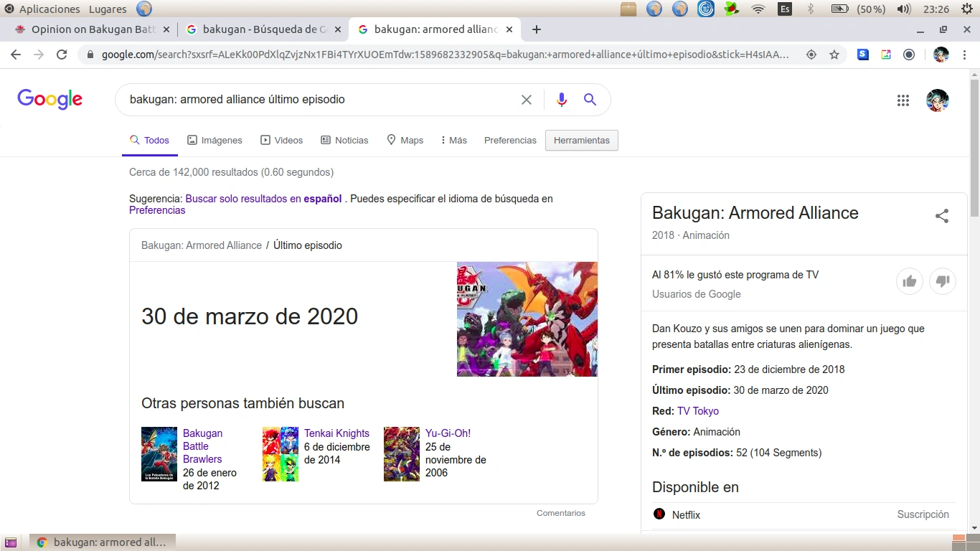
Task: Open Chrome's three-dot menu
Action: (x=965, y=55)
